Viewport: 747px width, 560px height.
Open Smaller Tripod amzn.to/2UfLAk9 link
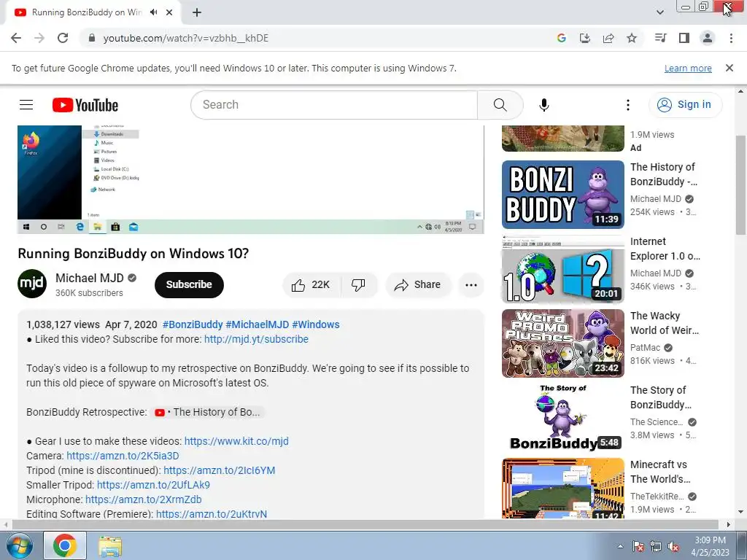(x=153, y=485)
